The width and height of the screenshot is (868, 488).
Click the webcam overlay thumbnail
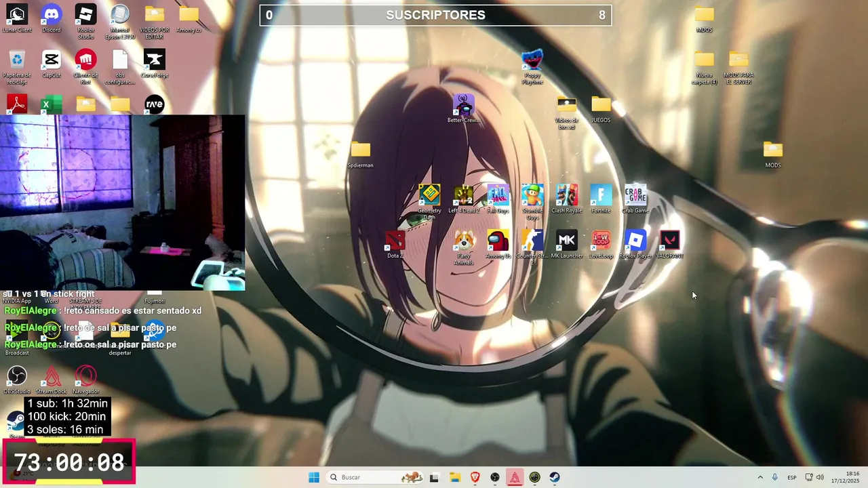click(x=122, y=203)
